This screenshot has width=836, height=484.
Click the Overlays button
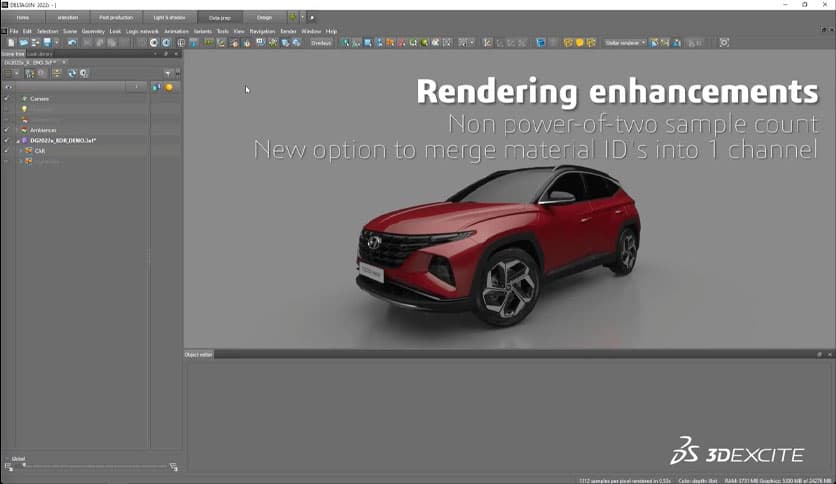[321, 43]
